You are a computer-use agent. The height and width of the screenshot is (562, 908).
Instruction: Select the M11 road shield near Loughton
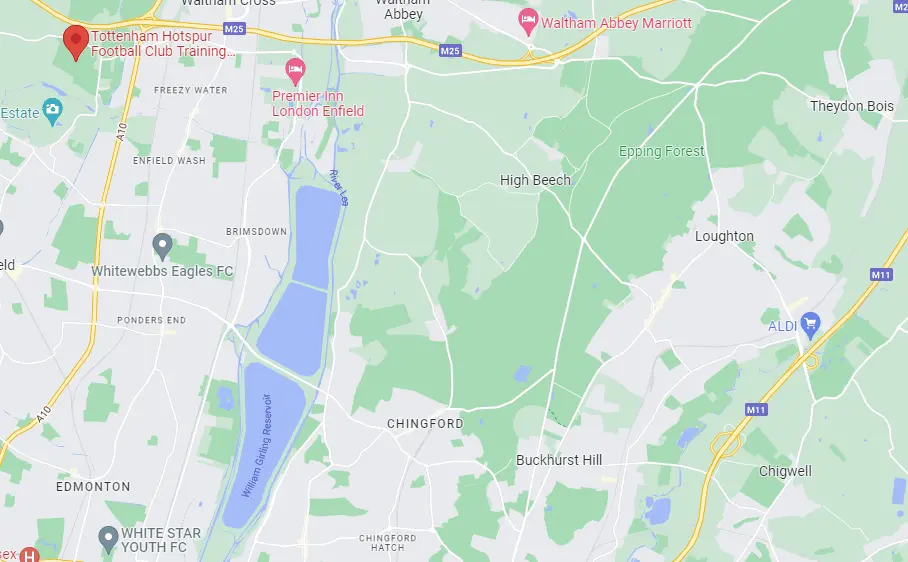click(x=881, y=274)
